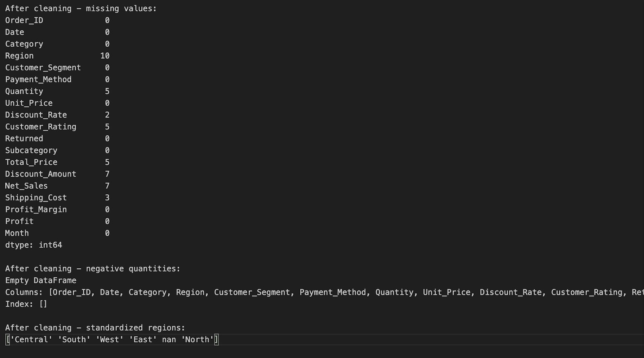This screenshot has height=358, width=644.
Task: Click the Discount_Rate missing count of 2
Action: 107,115
